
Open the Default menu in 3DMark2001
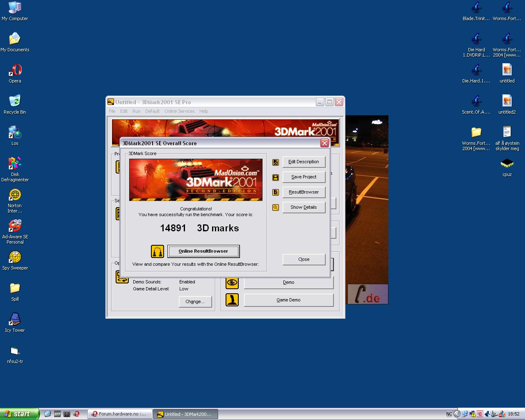pos(152,111)
